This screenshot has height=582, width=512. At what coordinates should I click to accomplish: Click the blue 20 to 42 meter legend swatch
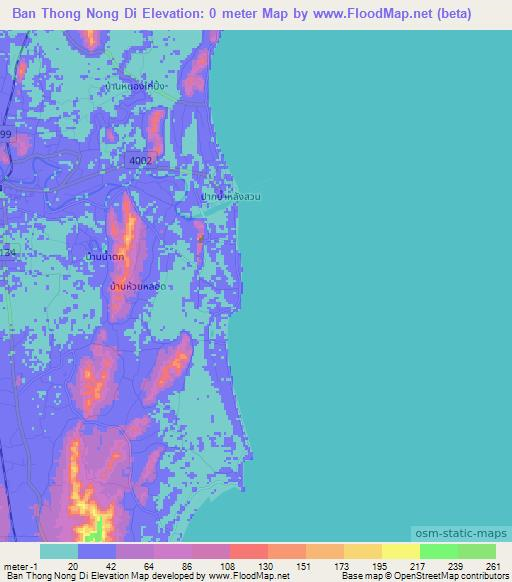97,551
